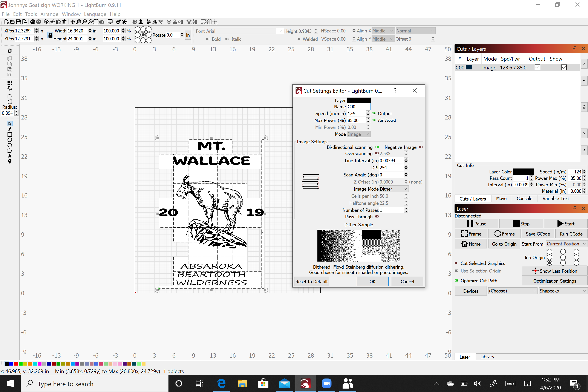The image size is (588, 392).
Task: Switch to the Library tab
Action: coord(487,357)
